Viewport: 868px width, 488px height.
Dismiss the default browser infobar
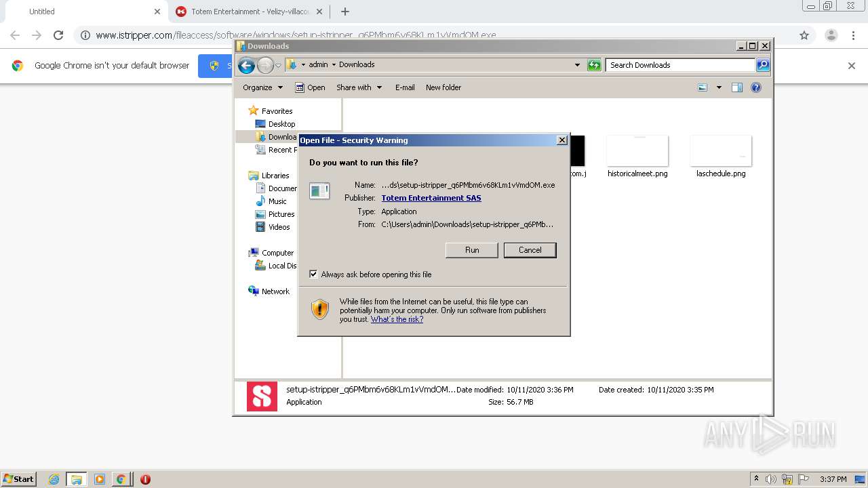852,66
